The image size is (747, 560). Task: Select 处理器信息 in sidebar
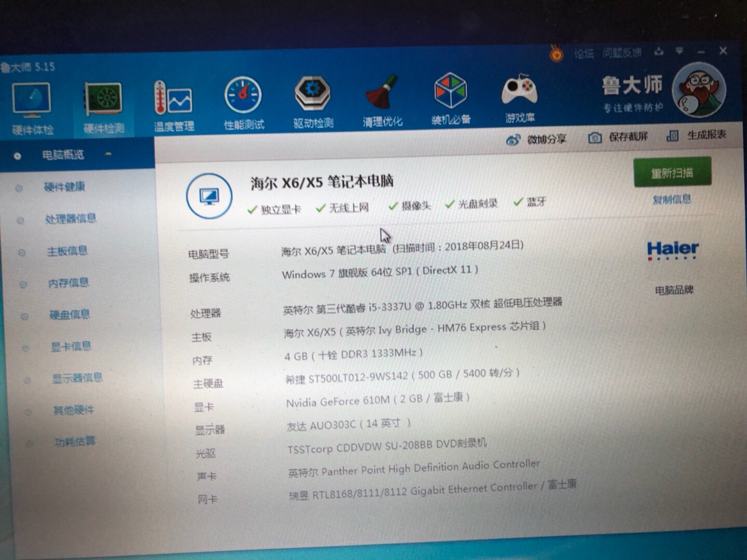[71, 218]
